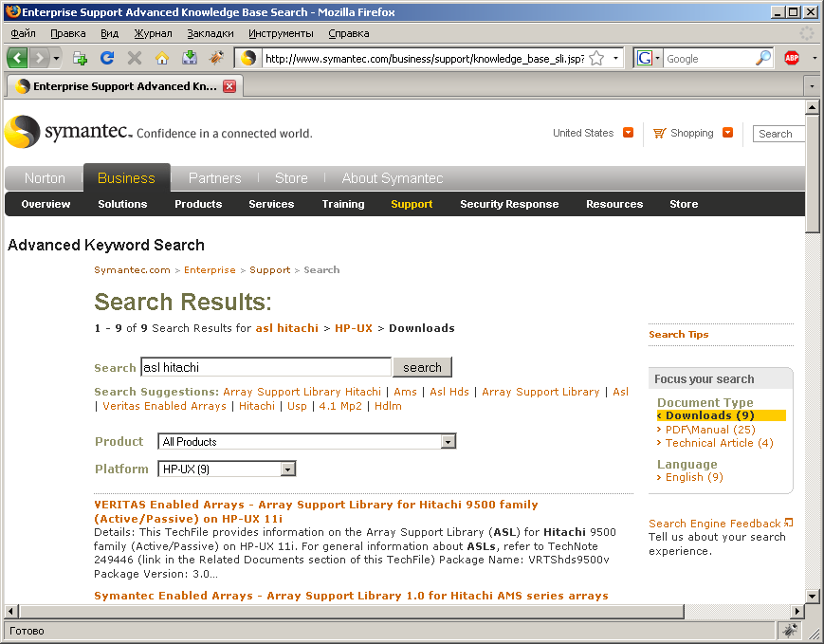Click the Symantec site icon in the address bar
The width and height of the screenshot is (824, 644).
248,58
